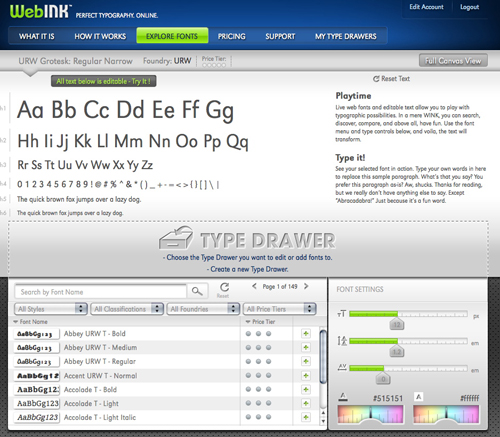
Task: Open the All Classifications dropdown
Action: point(127,309)
